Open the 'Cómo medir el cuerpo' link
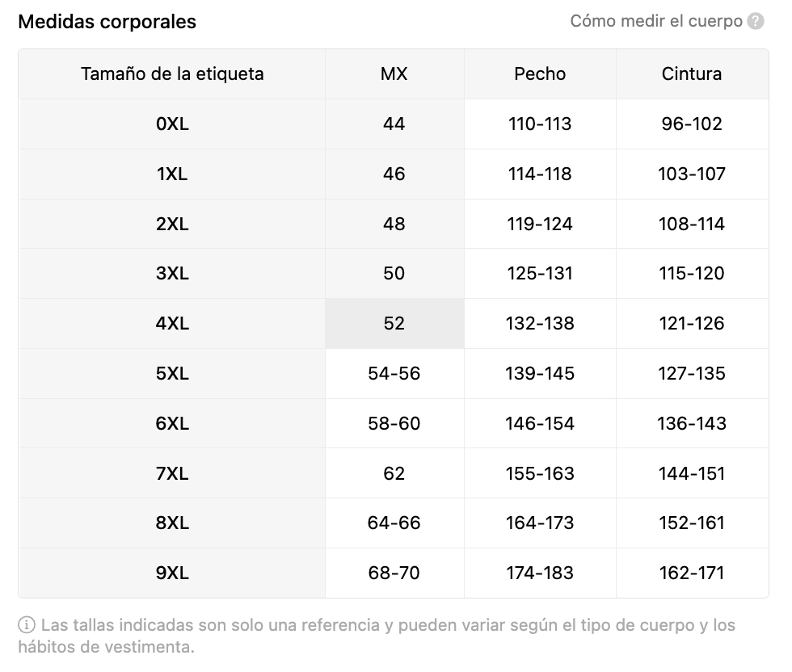Image resolution: width=792 pixels, height=672 pixels. [x=655, y=22]
